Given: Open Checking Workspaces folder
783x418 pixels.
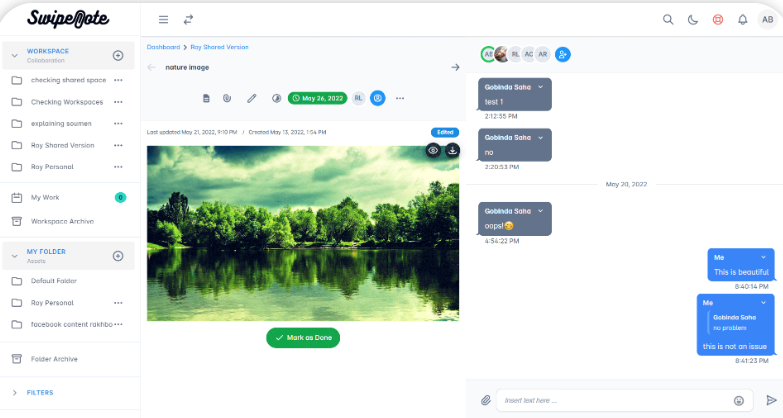Looking at the screenshot, I should pos(67,102).
